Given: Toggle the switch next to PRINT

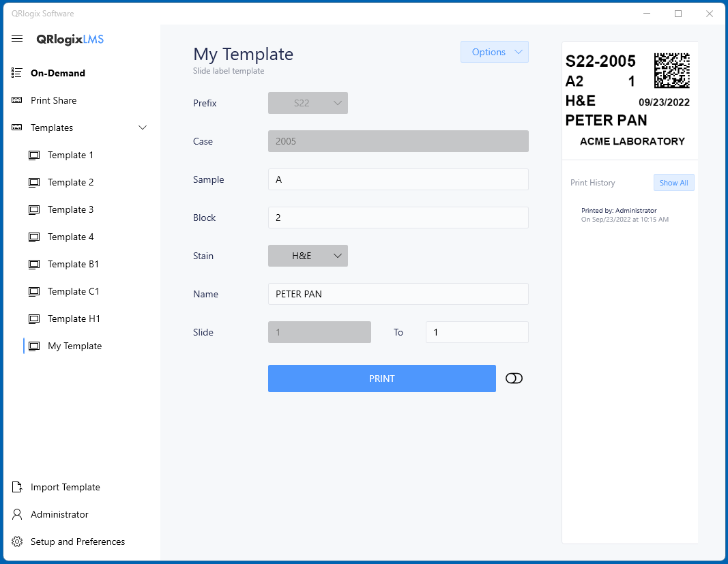Looking at the screenshot, I should coord(514,379).
